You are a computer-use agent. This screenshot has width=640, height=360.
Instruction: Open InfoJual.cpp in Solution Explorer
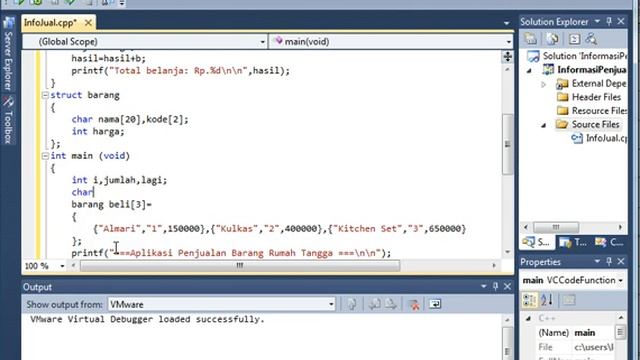point(599,138)
